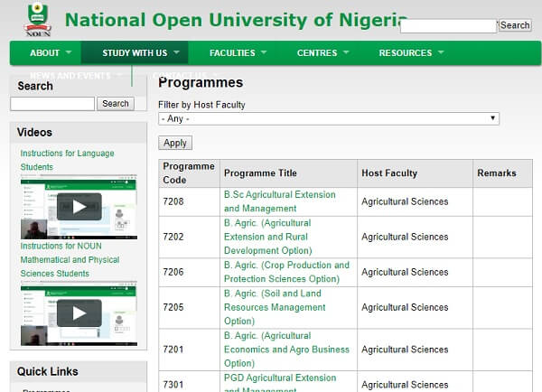Focus the header search input field
The height and width of the screenshot is (392, 542).
pyautogui.click(x=449, y=26)
